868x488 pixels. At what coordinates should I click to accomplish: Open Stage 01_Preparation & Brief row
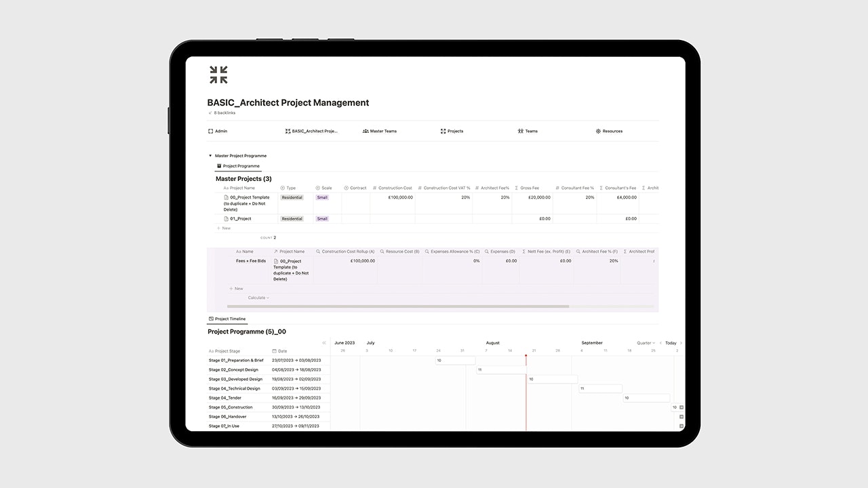pos(236,361)
